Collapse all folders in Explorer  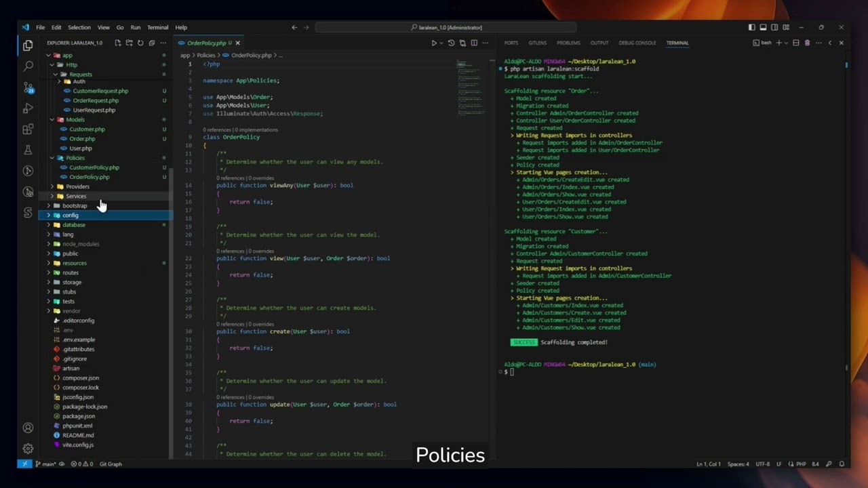pyautogui.click(x=151, y=43)
